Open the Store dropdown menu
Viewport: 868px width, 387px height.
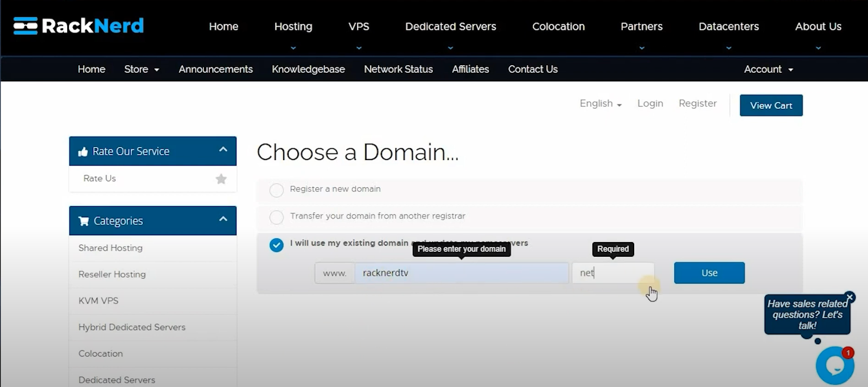(x=142, y=69)
